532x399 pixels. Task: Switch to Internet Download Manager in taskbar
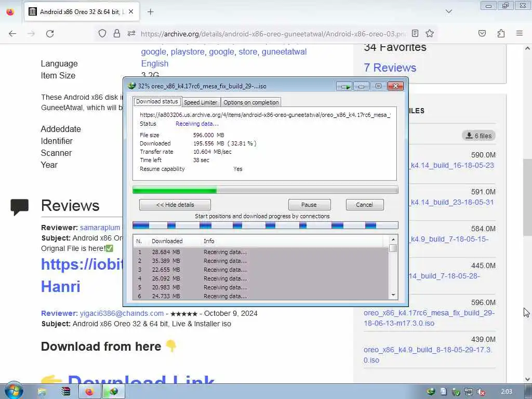pos(114,392)
